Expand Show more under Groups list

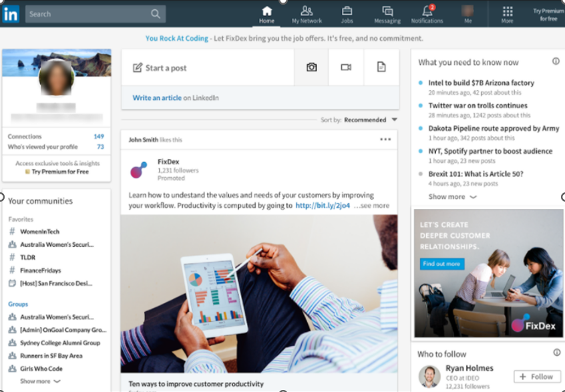[40, 381]
